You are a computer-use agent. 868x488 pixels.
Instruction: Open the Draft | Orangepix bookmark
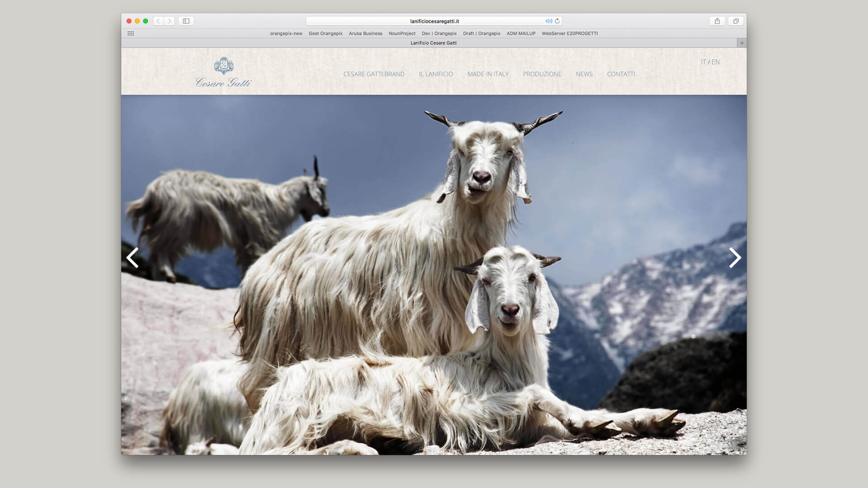click(x=481, y=33)
